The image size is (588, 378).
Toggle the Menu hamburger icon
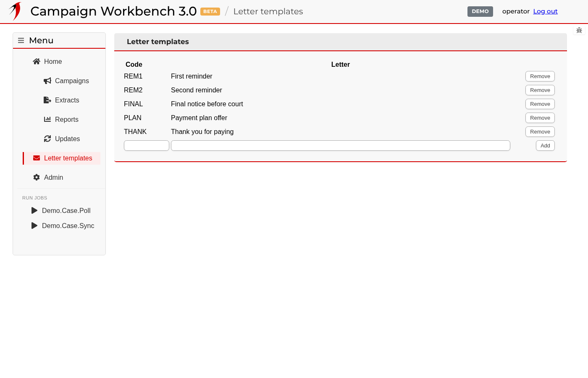tap(21, 41)
